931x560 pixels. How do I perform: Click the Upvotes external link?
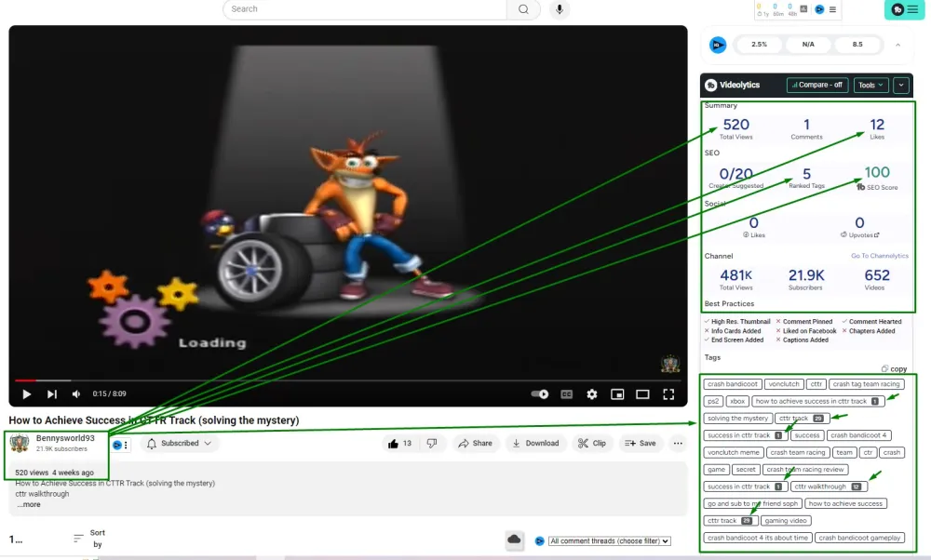coord(859,235)
